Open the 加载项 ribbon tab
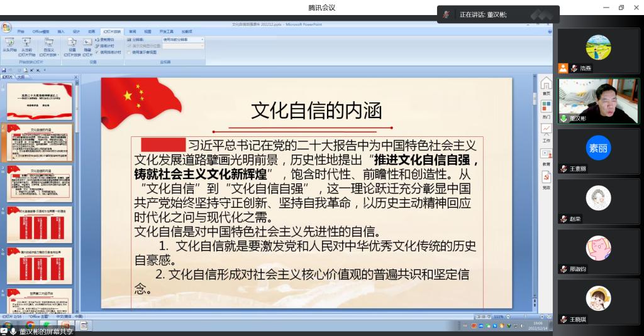 click(x=187, y=31)
